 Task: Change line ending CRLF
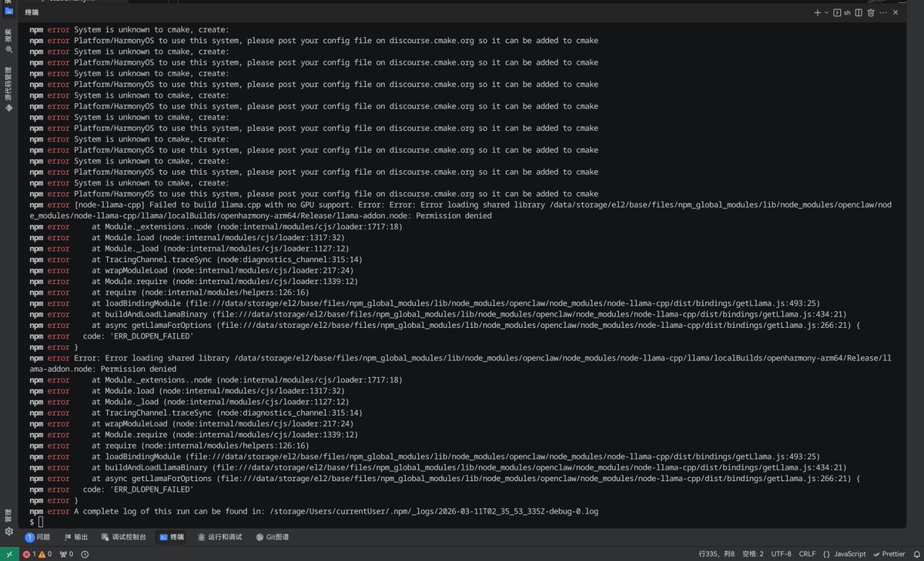click(x=807, y=554)
